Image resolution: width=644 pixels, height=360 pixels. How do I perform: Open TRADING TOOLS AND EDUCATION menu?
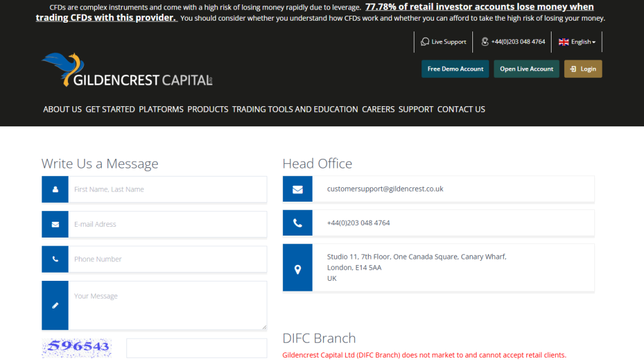pyautogui.click(x=294, y=109)
